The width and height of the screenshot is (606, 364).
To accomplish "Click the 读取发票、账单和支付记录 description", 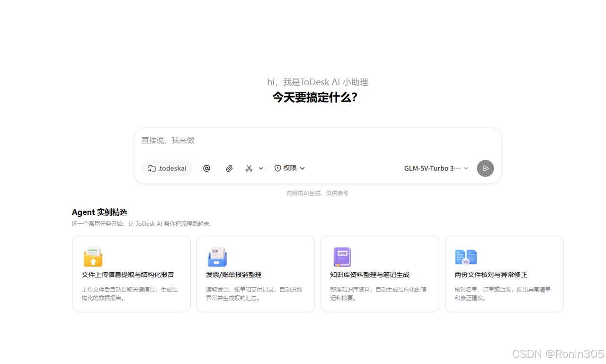I will click(x=254, y=294).
